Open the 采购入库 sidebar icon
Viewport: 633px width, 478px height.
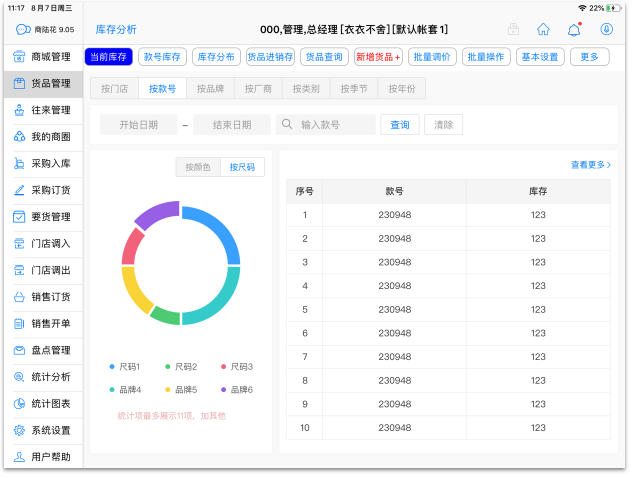[19, 164]
